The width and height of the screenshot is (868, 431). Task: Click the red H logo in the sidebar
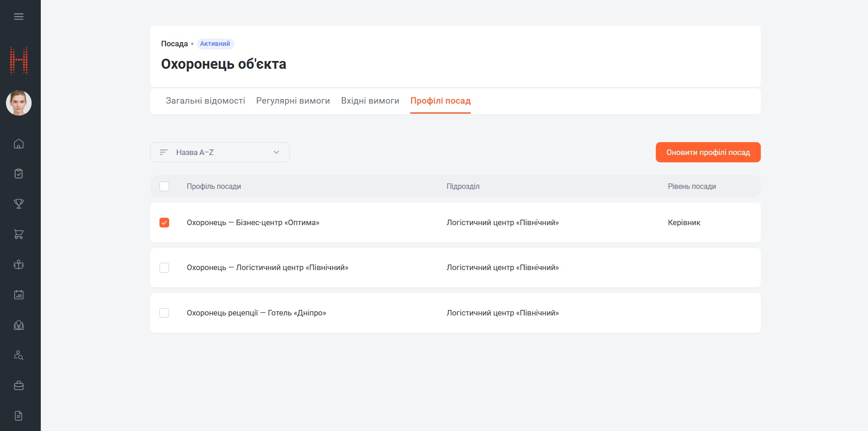point(19,61)
